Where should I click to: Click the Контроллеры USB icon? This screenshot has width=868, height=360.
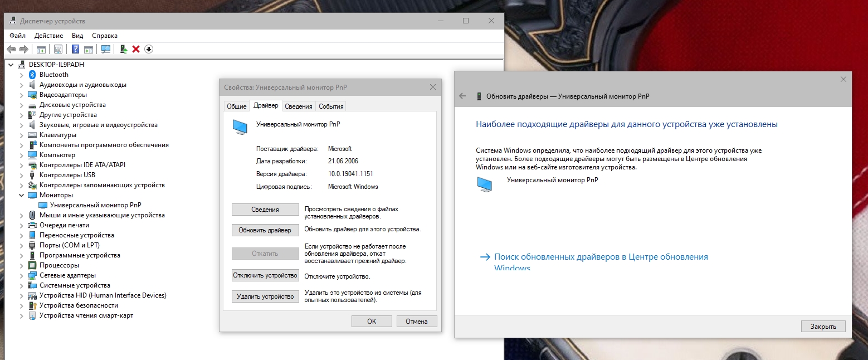[32, 175]
